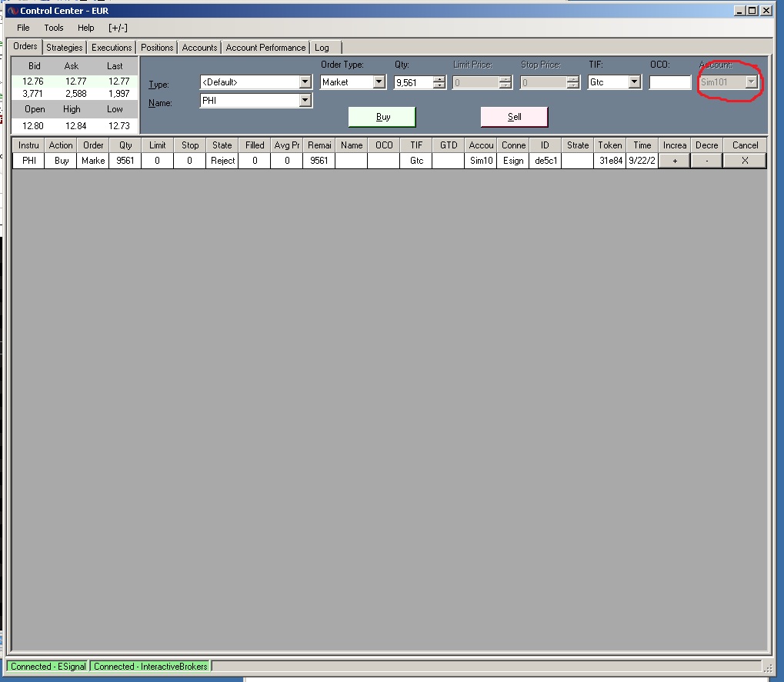
Task: Click the GTD column header
Action: (449, 145)
